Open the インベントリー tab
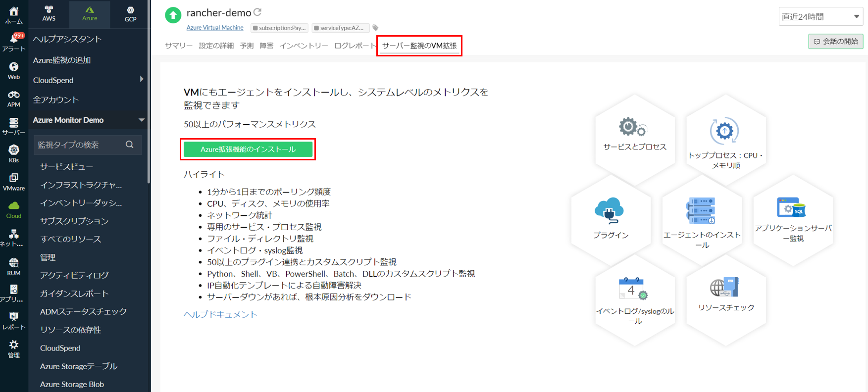 pos(304,46)
